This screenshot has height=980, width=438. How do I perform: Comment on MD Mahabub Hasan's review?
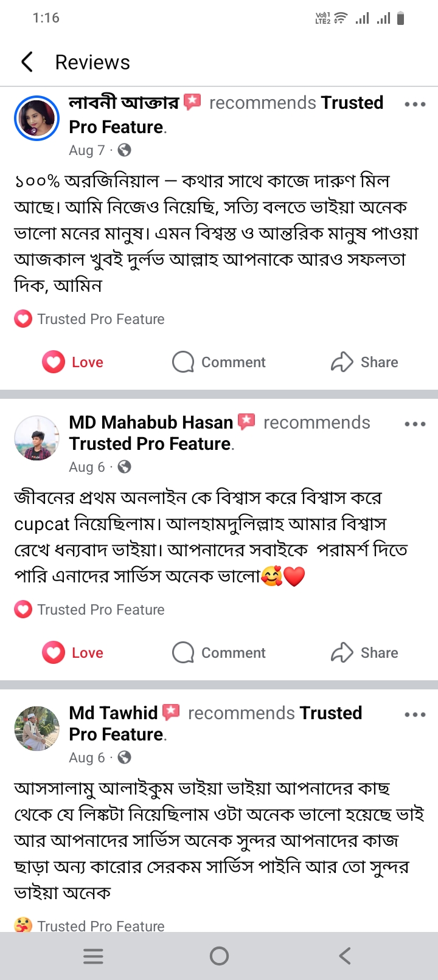click(219, 653)
